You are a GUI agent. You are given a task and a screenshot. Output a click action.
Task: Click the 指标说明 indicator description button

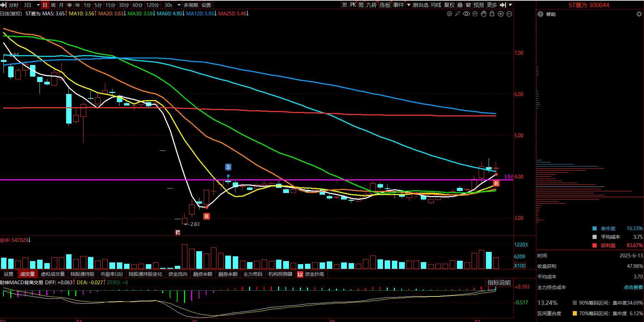(499, 283)
